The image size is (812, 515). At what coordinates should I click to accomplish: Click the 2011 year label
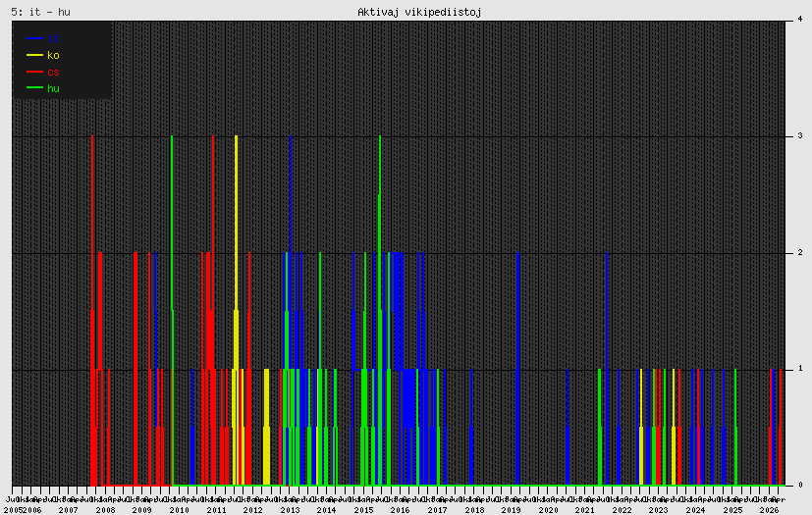point(216,510)
